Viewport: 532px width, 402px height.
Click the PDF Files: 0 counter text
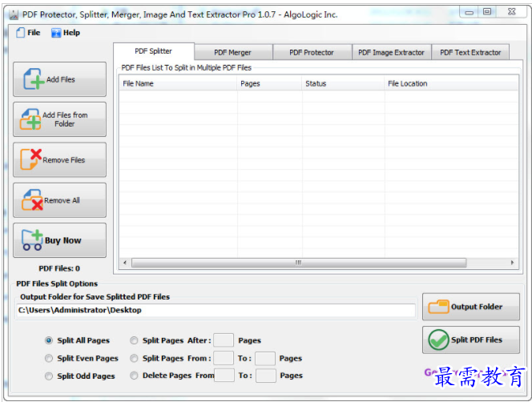coord(59,269)
